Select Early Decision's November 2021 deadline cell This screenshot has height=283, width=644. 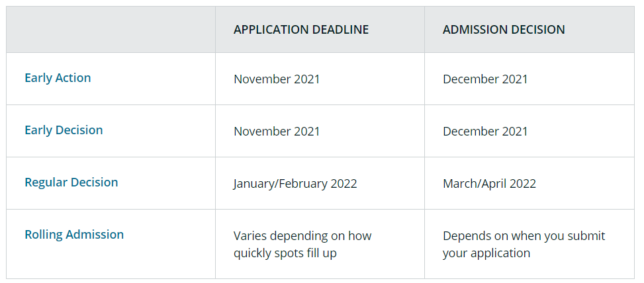[277, 132]
